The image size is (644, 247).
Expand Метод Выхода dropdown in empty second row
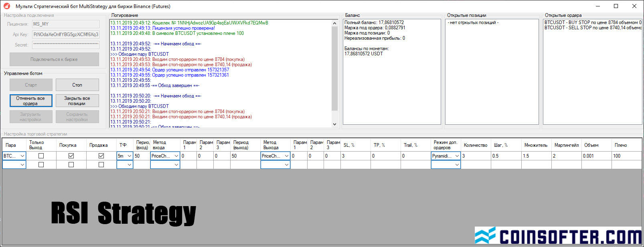[275, 164]
